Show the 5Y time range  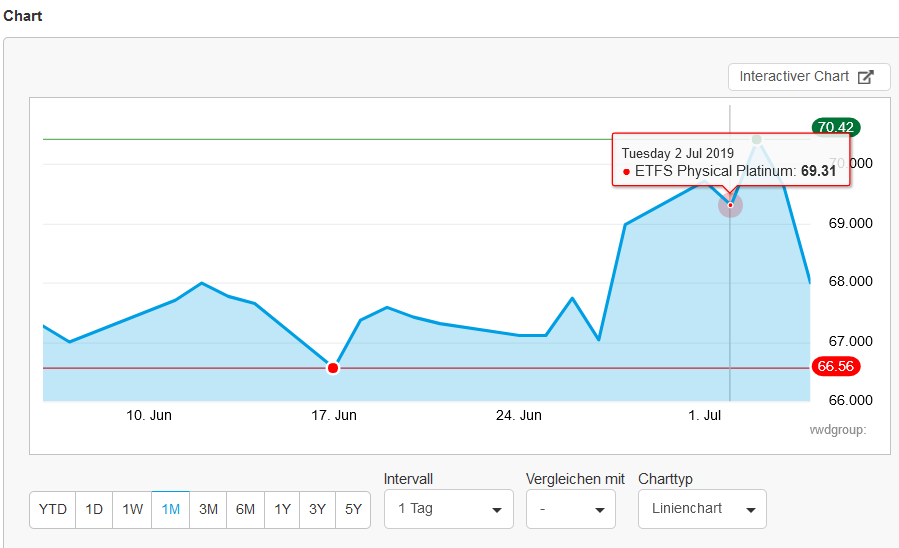[x=353, y=509]
